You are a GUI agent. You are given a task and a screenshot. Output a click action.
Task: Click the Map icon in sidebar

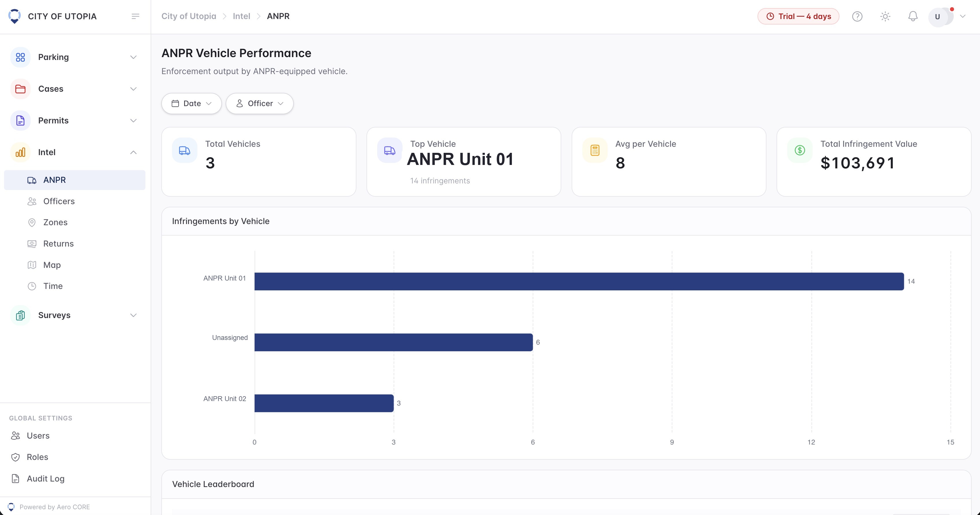(32, 265)
